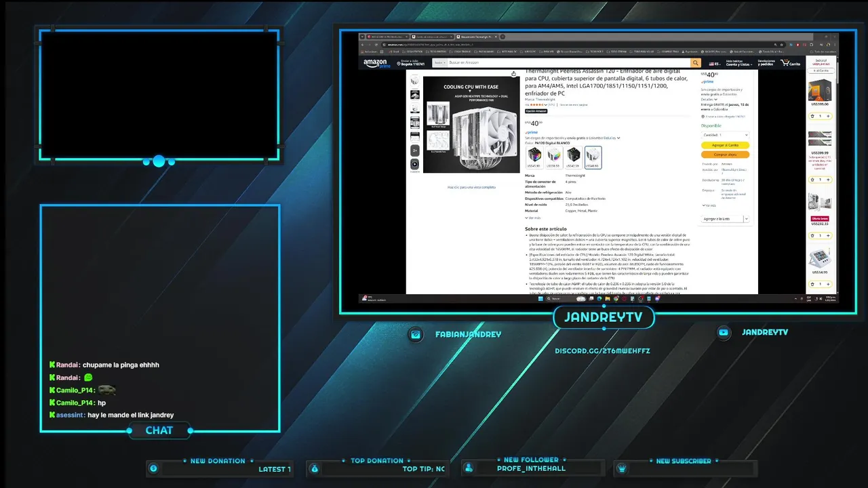868x488 pixels.
Task: Expand the Agregar a la Lista arrow
Action: tap(747, 218)
